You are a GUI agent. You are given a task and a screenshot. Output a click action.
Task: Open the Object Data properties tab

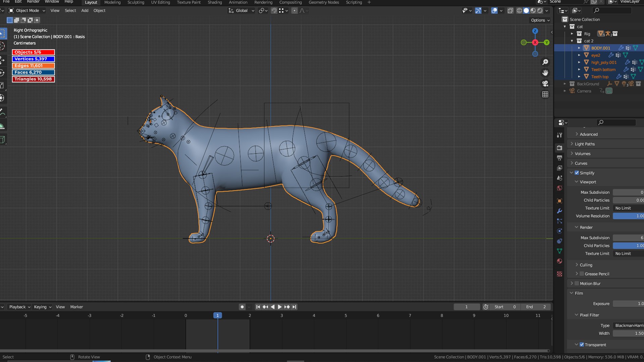click(x=559, y=251)
